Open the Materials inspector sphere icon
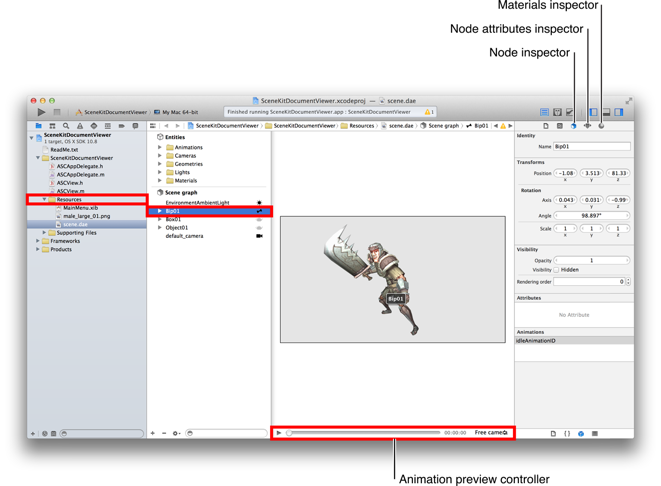Viewport: 661px width, 486px height. [x=601, y=126]
